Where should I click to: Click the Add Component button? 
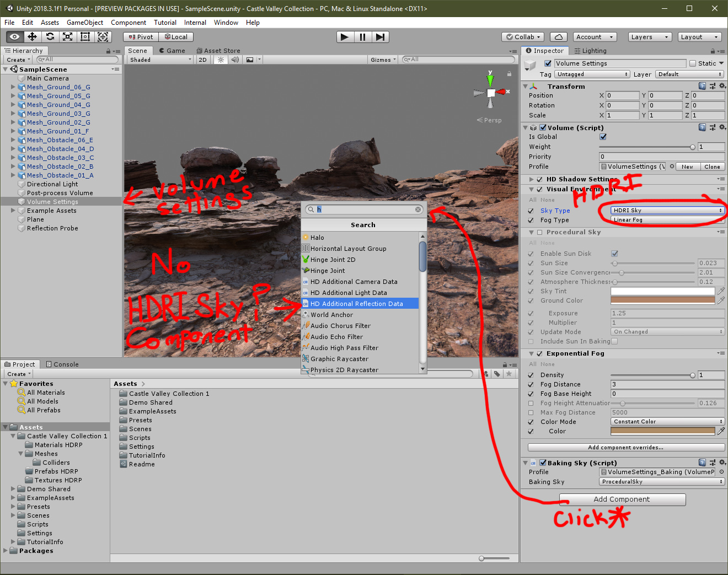coord(622,499)
